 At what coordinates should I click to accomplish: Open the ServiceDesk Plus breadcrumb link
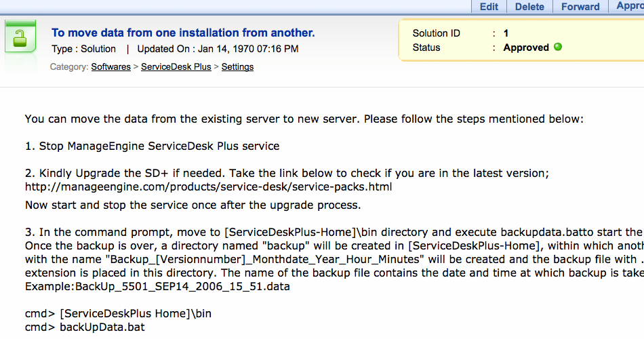176,67
